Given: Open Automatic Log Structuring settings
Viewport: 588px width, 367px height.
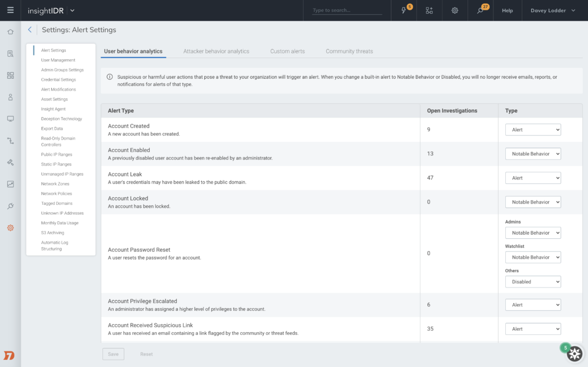Looking at the screenshot, I should [55, 246].
